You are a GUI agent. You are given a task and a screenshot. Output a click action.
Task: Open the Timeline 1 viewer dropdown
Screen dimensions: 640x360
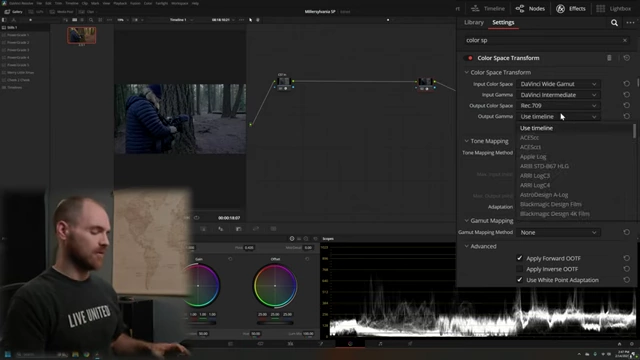[182, 20]
